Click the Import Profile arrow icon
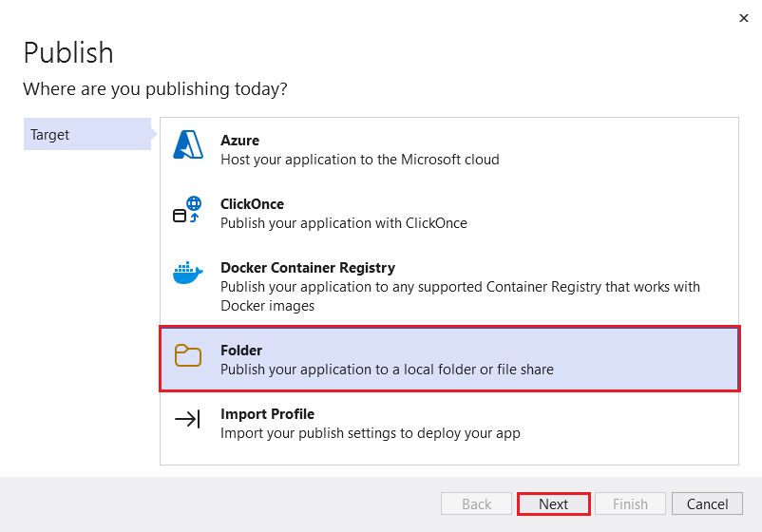762x532 pixels. pyautogui.click(x=187, y=419)
